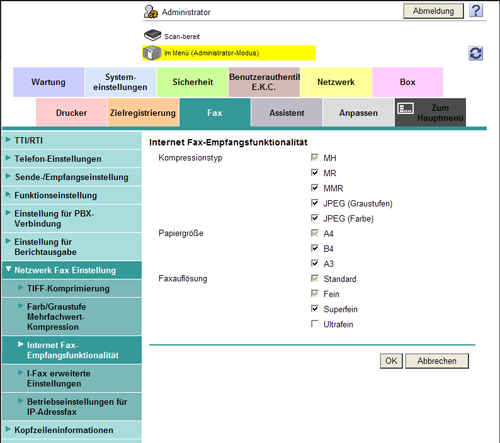
Task: Confirm settings with the OK button
Action: click(x=391, y=361)
